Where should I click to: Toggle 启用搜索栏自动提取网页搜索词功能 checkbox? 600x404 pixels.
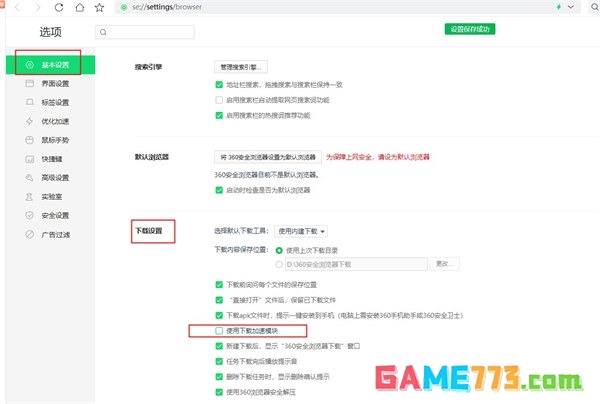219,100
